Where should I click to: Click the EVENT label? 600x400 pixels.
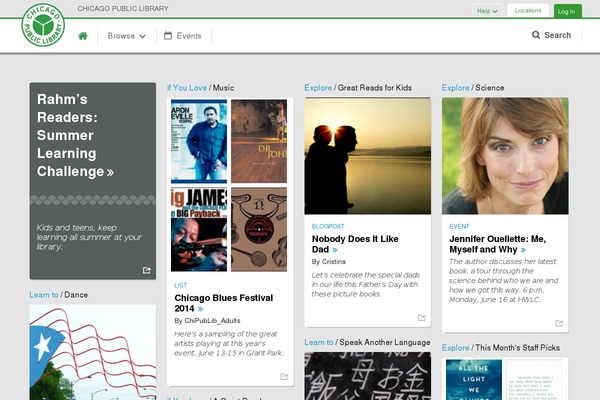coord(459,226)
